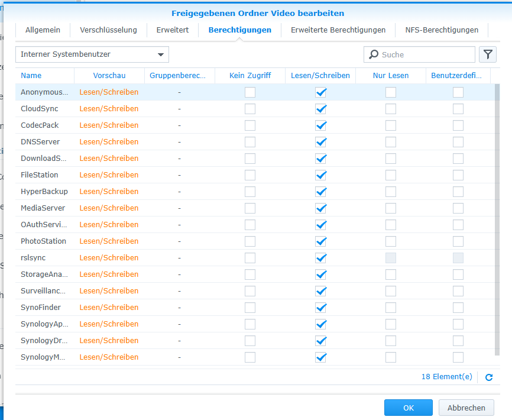Open the Verschlüsselung tab

[x=107, y=30]
